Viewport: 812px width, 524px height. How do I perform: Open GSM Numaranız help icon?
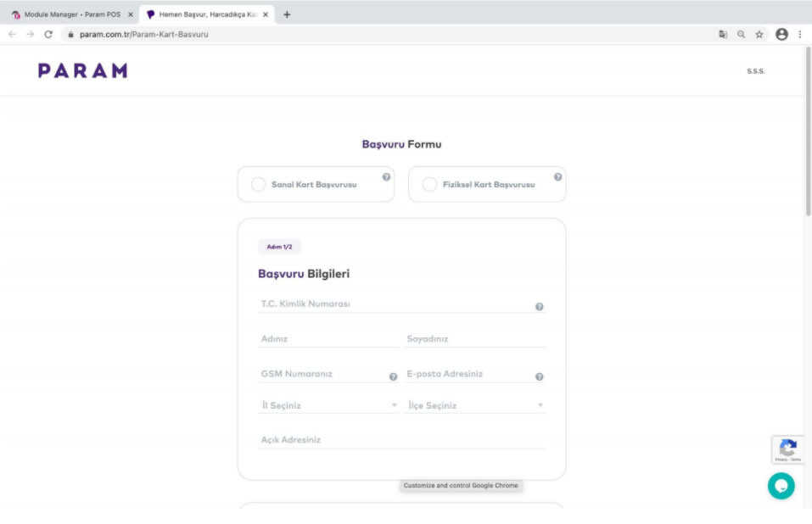click(393, 376)
